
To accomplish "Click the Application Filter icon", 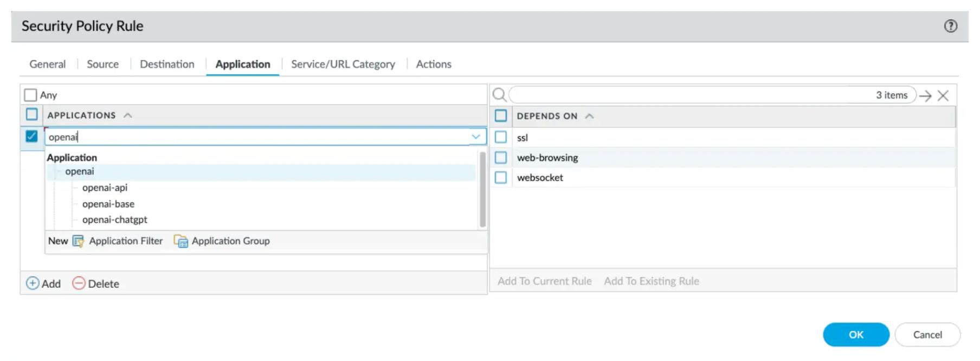I will click(x=79, y=241).
